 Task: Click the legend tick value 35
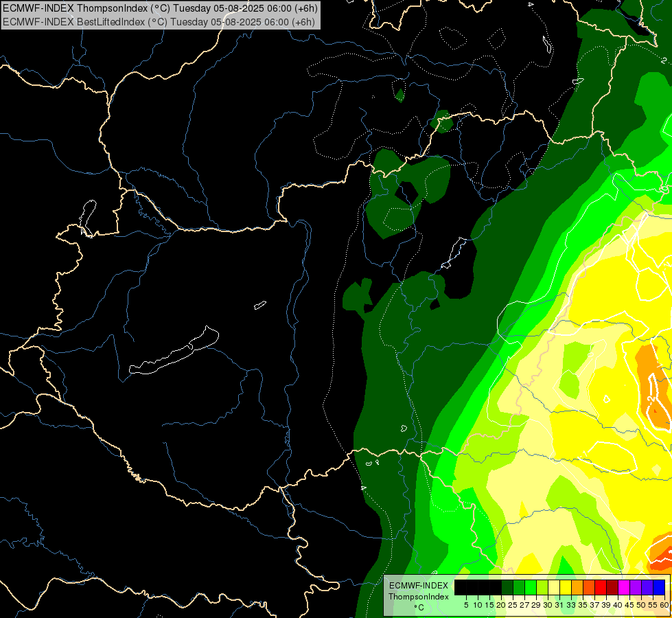(x=583, y=605)
